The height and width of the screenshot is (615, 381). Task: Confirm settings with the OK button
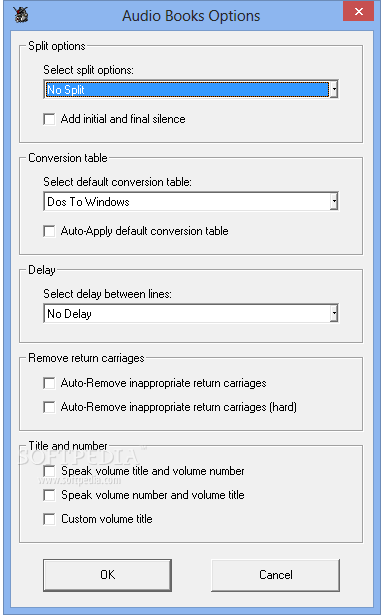[108, 575]
